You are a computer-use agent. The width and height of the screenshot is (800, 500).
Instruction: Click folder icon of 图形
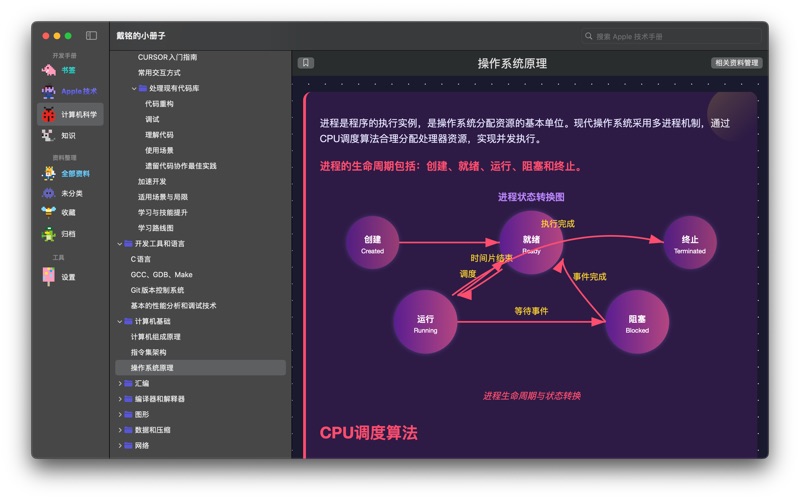point(129,414)
